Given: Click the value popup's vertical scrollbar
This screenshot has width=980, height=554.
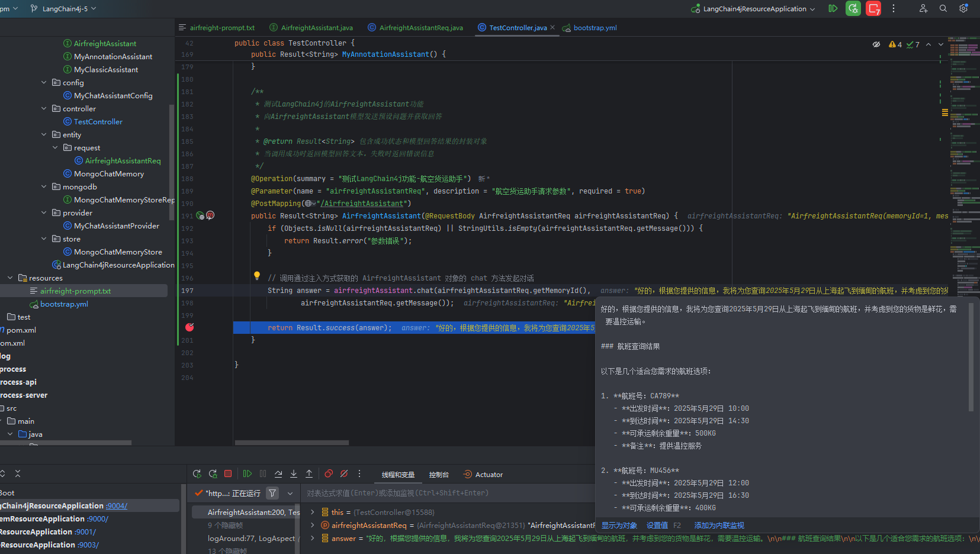Looking at the screenshot, I should 971,357.
